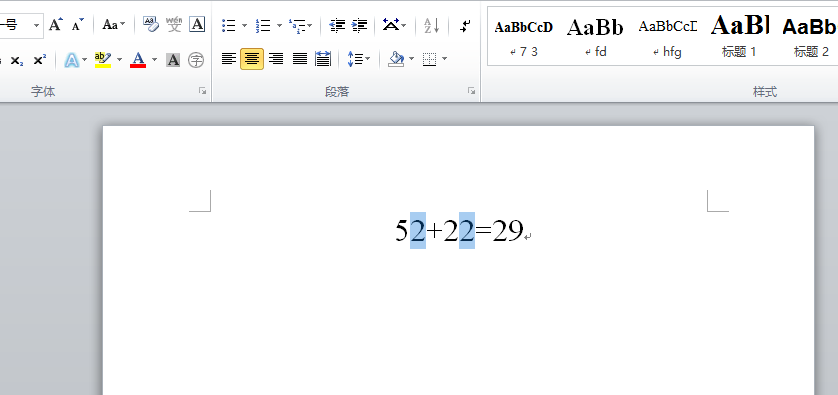Image resolution: width=838 pixels, height=395 pixels.
Task: Open the 段落 dialog launcher
Action: tap(471, 91)
